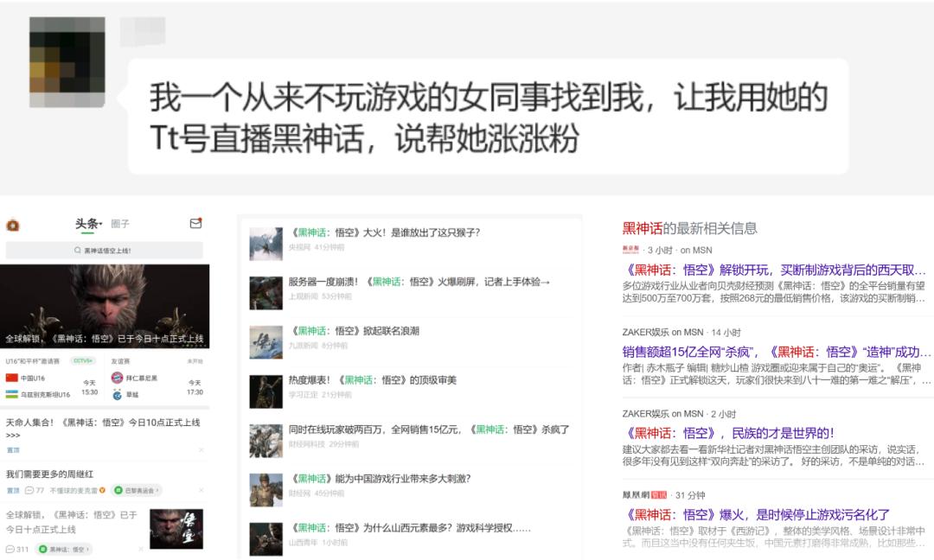Select the 头条 tab
This screenshot has height=560, width=934.
[86, 224]
